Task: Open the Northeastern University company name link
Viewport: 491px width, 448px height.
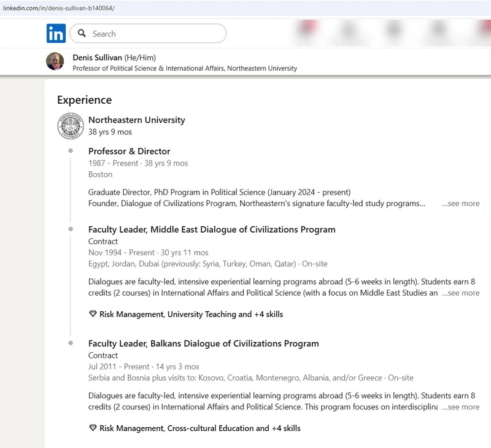Action: point(136,120)
